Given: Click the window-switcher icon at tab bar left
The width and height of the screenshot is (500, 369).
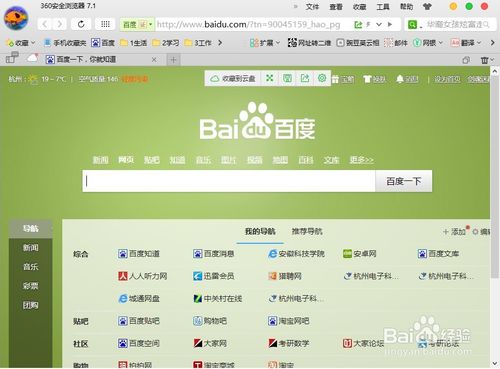Looking at the screenshot, I should [x=12, y=58].
